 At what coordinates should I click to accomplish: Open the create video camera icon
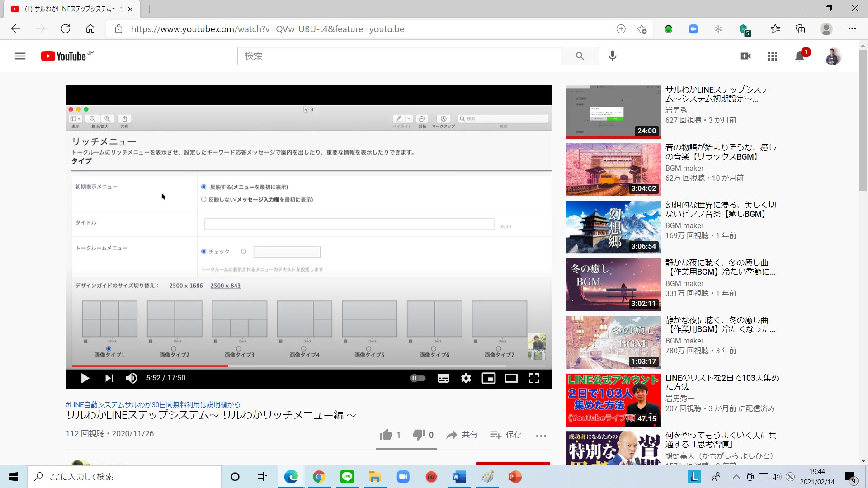click(x=745, y=56)
